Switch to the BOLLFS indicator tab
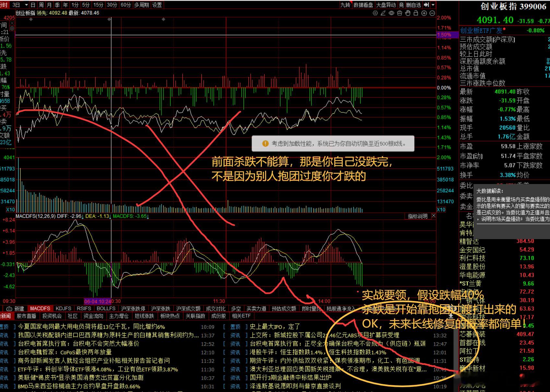The height and width of the screenshot is (392, 550). (x=106, y=308)
